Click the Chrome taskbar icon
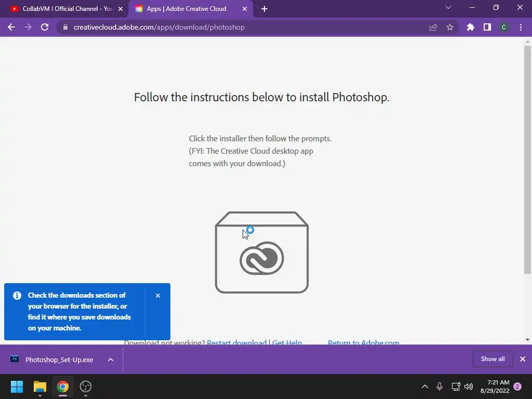 click(x=63, y=387)
